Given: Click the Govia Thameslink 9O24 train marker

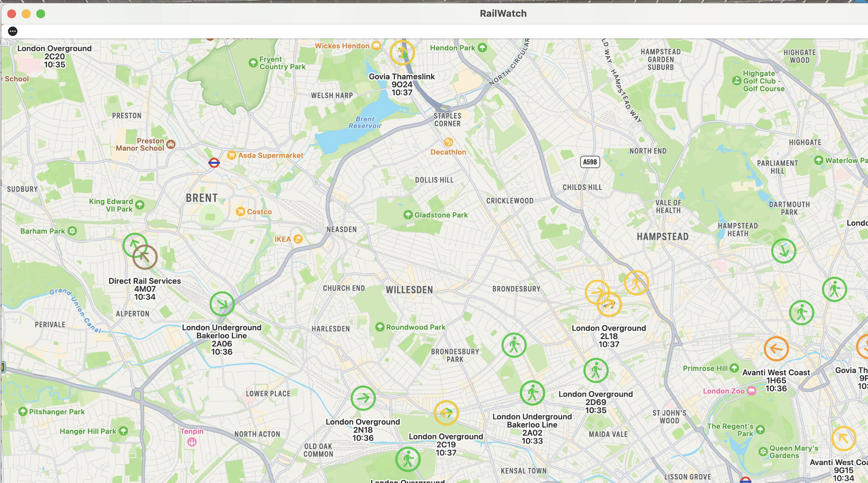Looking at the screenshot, I should coord(402,53).
